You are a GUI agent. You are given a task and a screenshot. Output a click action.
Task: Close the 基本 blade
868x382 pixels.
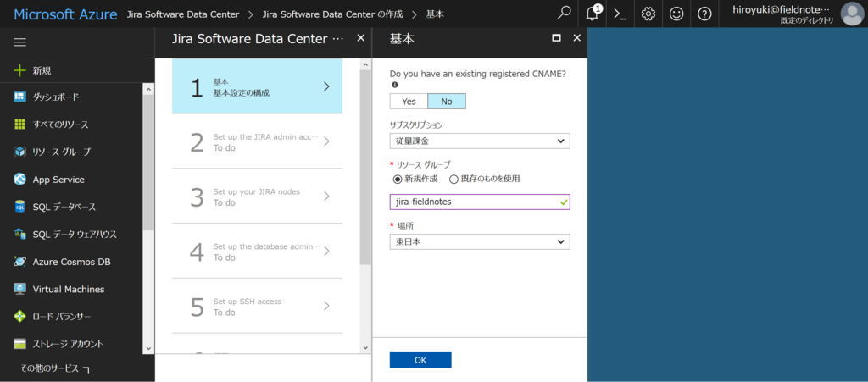(576, 37)
